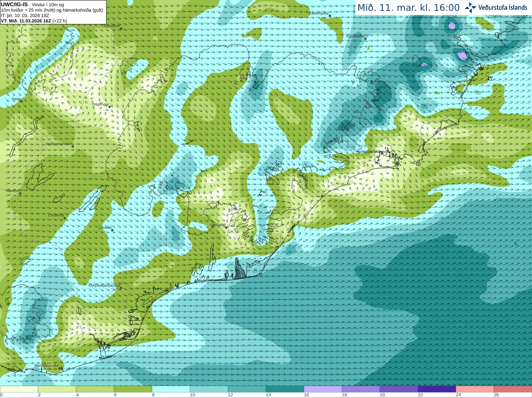Select the Mýrdalssandur station label
This screenshot has height=398, width=532.
point(47,366)
